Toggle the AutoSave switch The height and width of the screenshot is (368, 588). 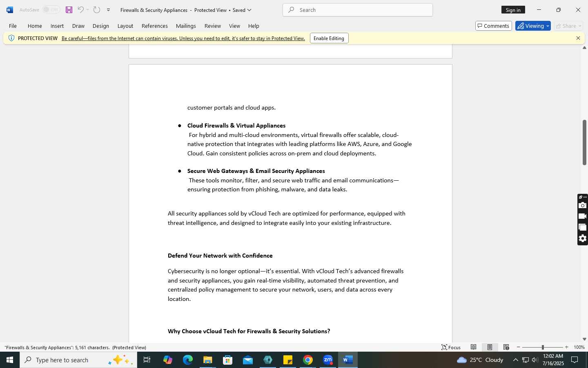pos(51,10)
